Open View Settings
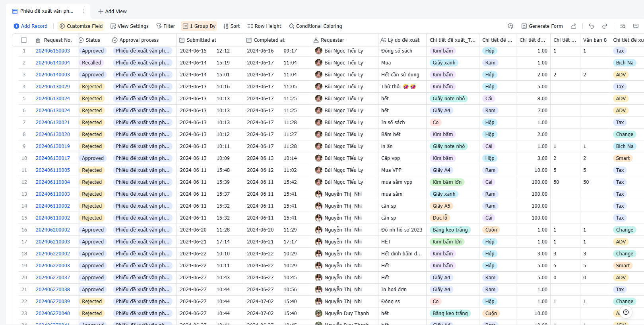The height and width of the screenshot is (325, 644). (x=130, y=26)
